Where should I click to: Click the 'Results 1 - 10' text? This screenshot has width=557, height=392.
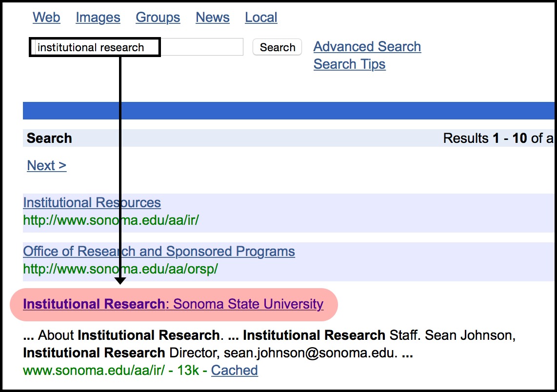click(x=485, y=138)
